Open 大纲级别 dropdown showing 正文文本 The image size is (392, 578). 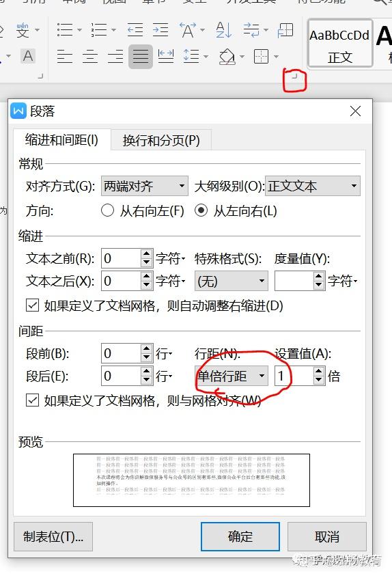312,186
